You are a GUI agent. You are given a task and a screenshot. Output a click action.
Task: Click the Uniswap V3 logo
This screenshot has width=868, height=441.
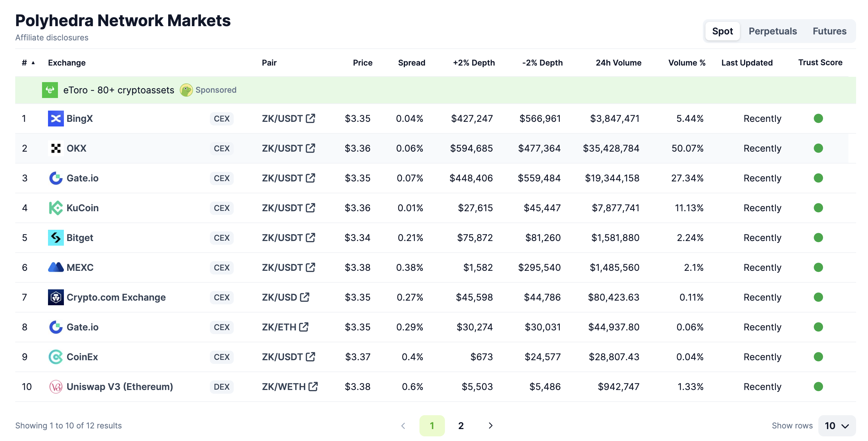click(x=56, y=386)
